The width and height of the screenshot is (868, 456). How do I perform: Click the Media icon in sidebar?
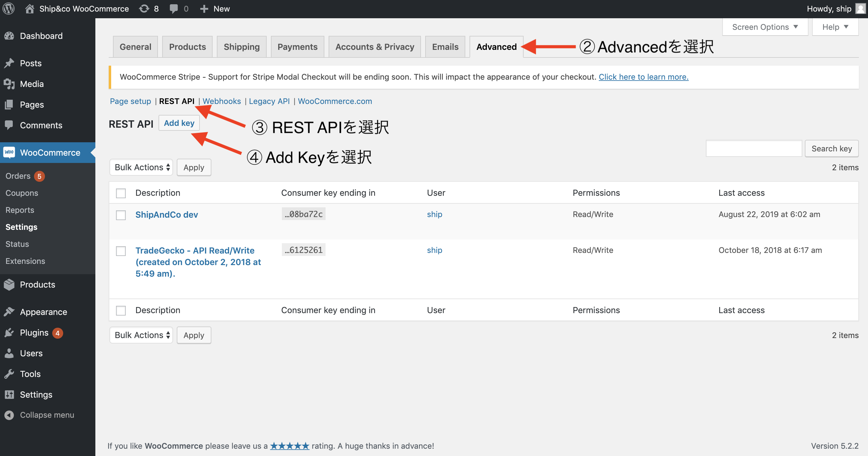tap(9, 84)
